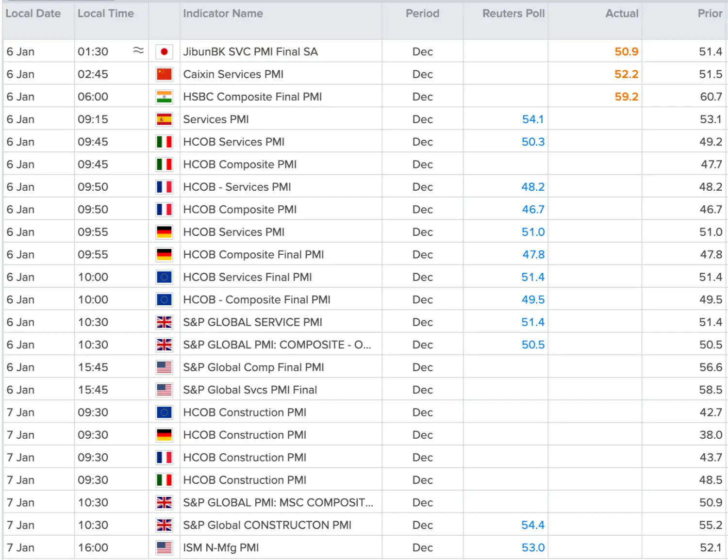Click German flag beside HCOB Composite Final PMI

pos(164,255)
